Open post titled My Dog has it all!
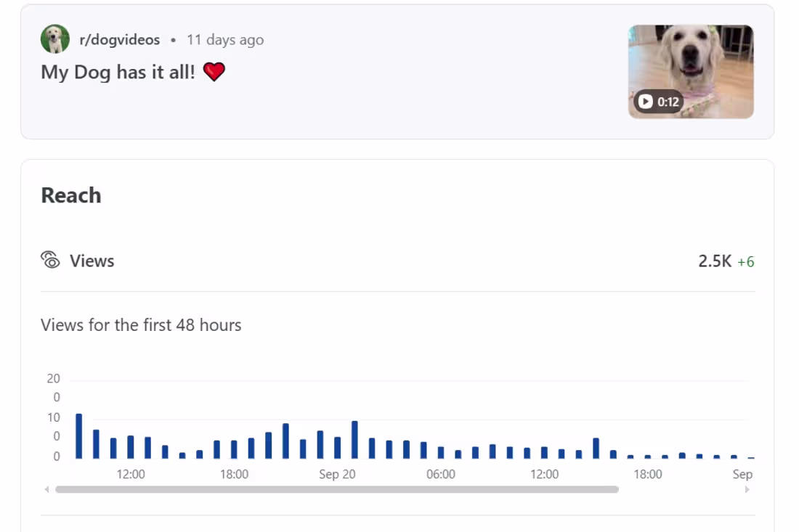 (118, 72)
